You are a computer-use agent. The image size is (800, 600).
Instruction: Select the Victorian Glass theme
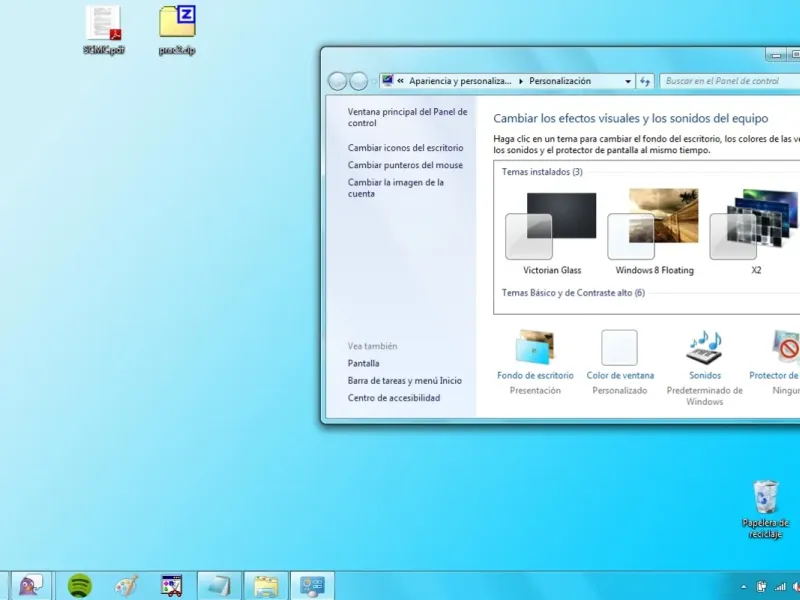[552, 233]
